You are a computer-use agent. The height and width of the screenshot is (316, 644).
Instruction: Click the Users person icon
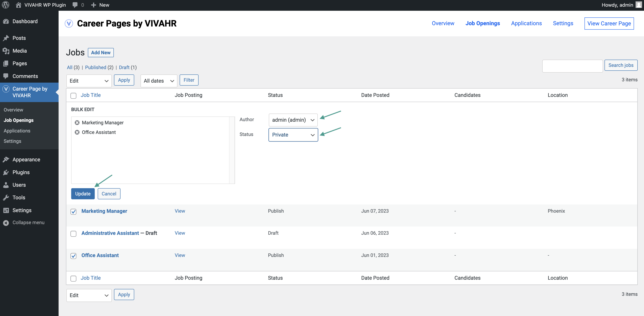6,185
